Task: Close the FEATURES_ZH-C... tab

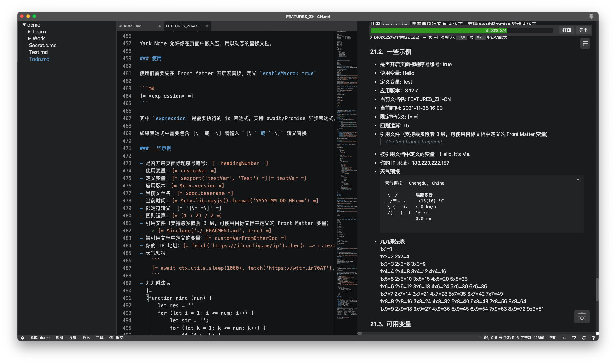Action: pyautogui.click(x=206, y=26)
